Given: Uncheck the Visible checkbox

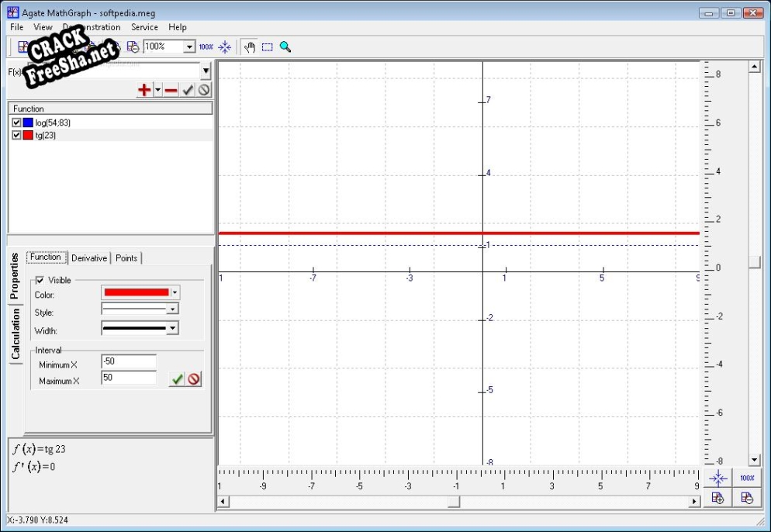Looking at the screenshot, I should [x=40, y=280].
